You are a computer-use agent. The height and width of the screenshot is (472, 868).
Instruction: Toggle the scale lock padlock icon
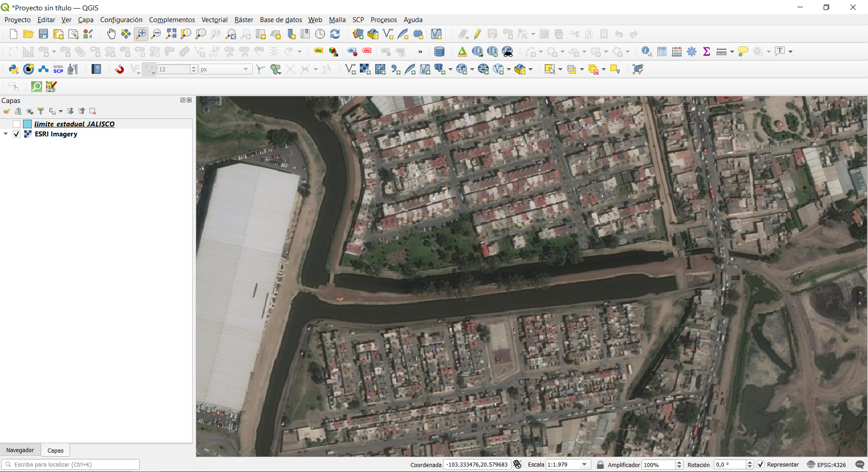pyautogui.click(x=600, y=464)
